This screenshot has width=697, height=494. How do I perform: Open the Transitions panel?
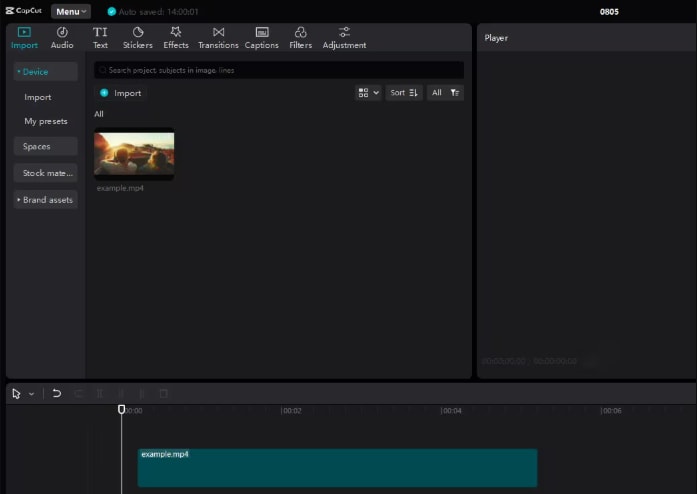pyautogui.click(x=218, y=38)
